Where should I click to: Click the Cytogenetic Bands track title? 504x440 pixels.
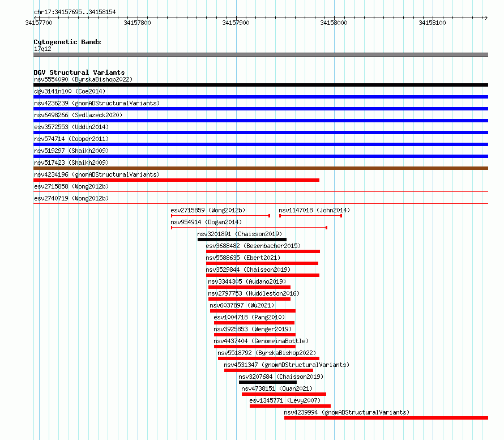pos(67,42)
